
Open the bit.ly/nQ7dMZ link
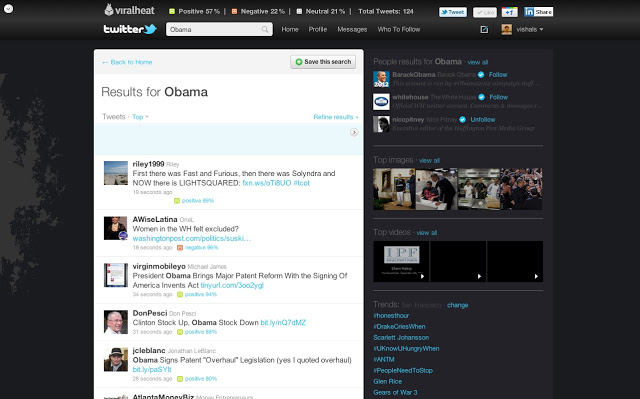[x=283, y=323]
